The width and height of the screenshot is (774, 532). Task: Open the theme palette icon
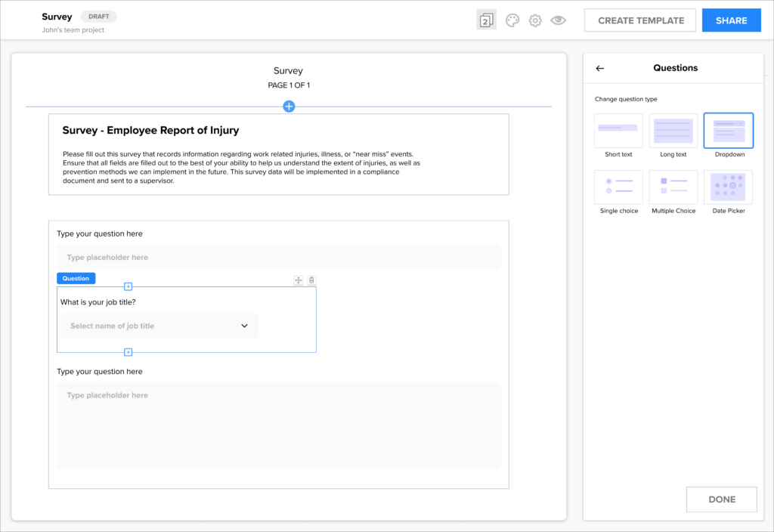[512, 20]
